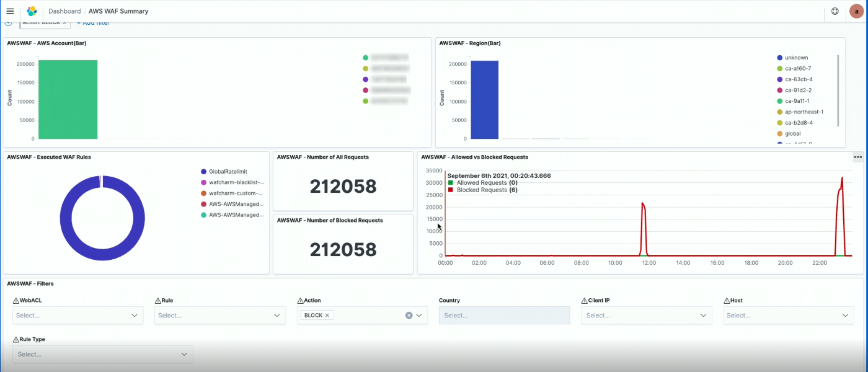The width and height of the screenshot is (868, 372).
Task: Click the ca-63cb-4 legend dot
Action: coord(779,79)
